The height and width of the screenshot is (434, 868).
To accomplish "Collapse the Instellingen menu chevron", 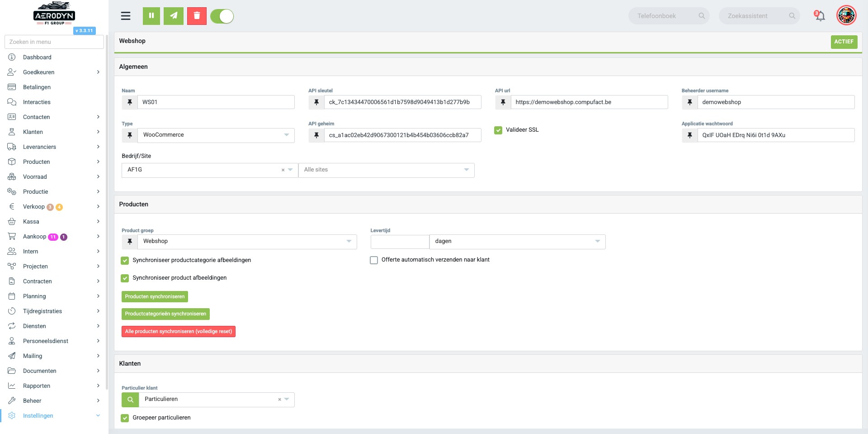I will pyautogui.click(x=98, y=416).
